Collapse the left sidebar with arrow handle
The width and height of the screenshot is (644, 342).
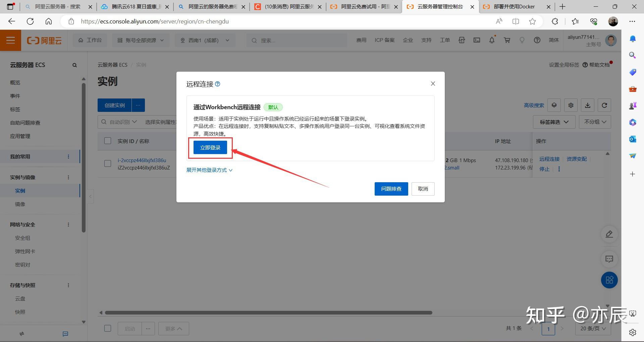90,196
